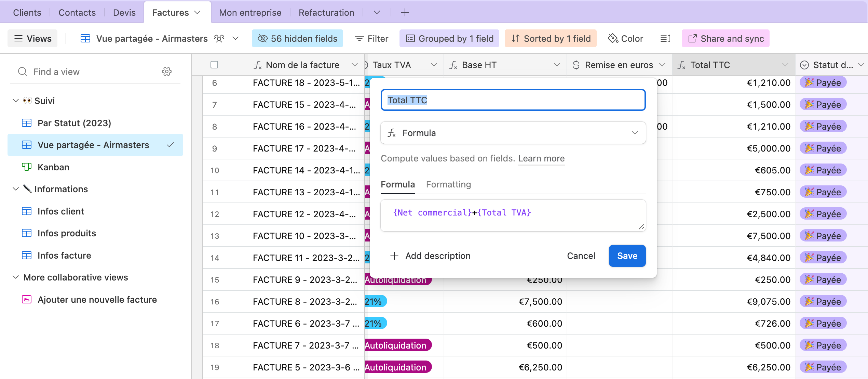Screen dimensions: 868x379
Task: Click the plus icon to add table
Action: coord(405,13)
